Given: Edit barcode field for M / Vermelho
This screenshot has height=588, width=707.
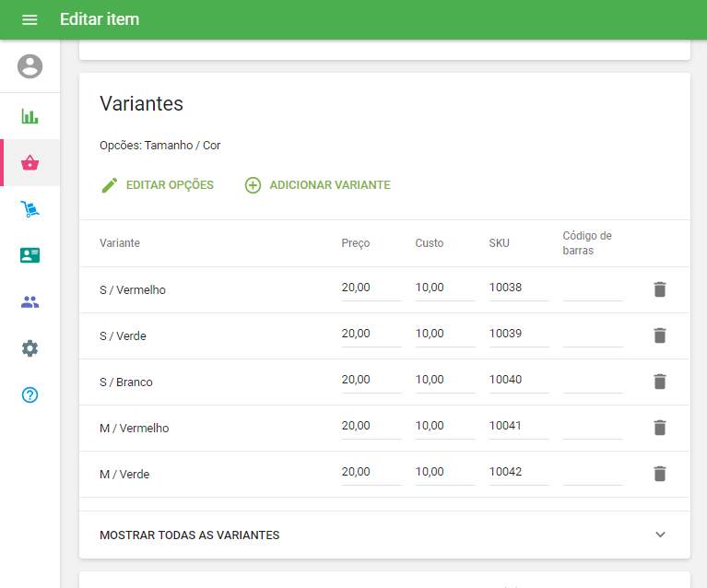Looking at the screenshot, I should [593, 427].
